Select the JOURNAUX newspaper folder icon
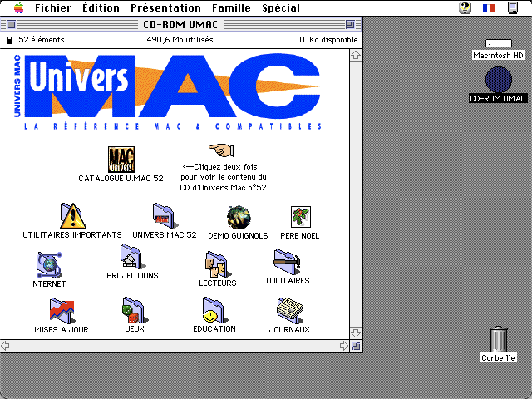This screenshot has height=399, width=532. 289,310
